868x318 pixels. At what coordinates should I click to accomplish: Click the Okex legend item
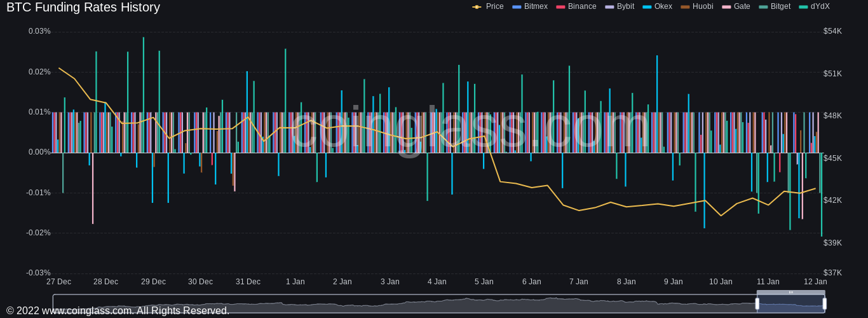(657, 6)
